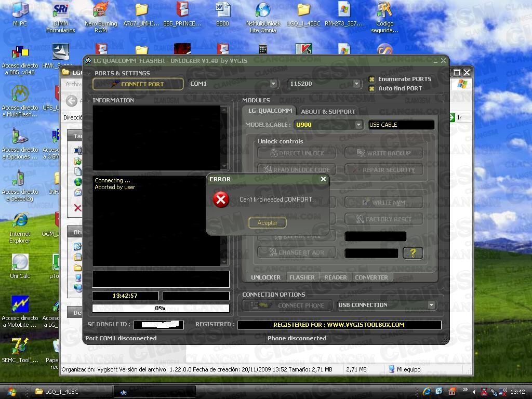Click the yellow question mark help button
The height and width of the screenshot is (399, 532).
click(x=413, y=253)
